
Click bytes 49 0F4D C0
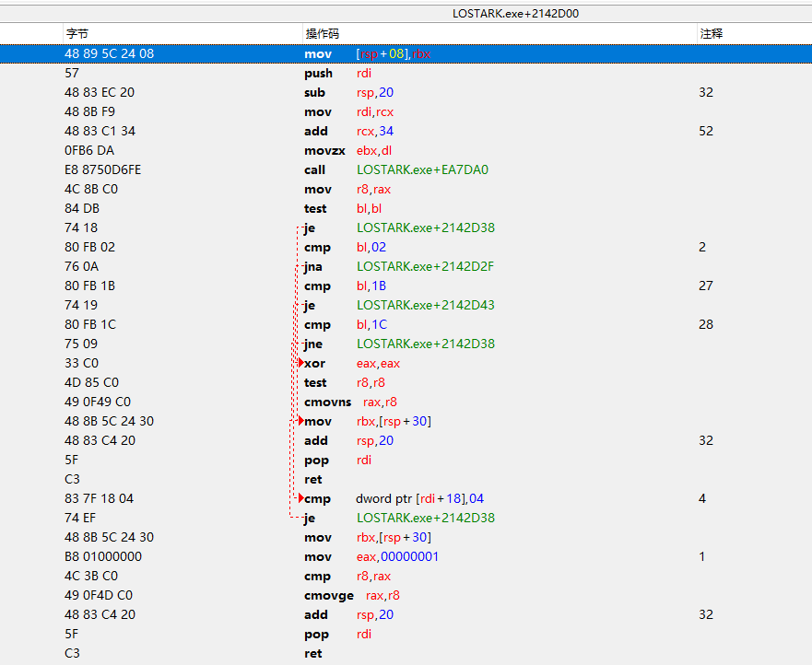pos(99,596)
